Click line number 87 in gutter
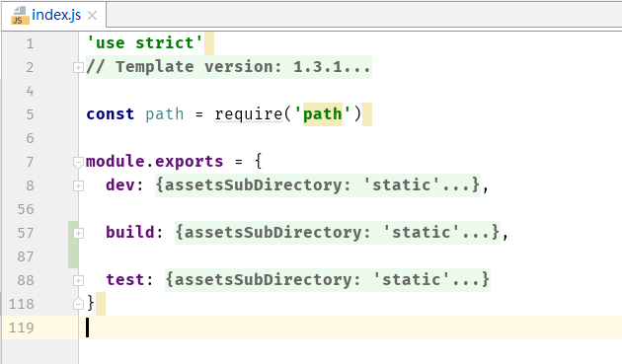The height and width of the screenshot is (364, 622). pos(26,256)
